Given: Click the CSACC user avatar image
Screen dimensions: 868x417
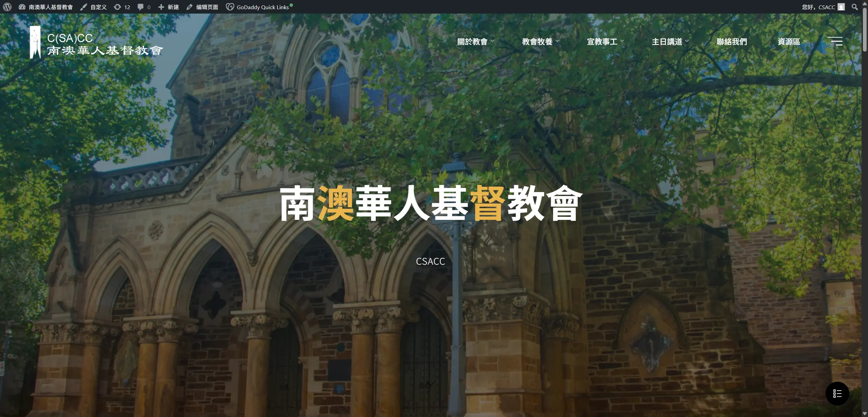Looking at the screenshot, I should 841,7.
